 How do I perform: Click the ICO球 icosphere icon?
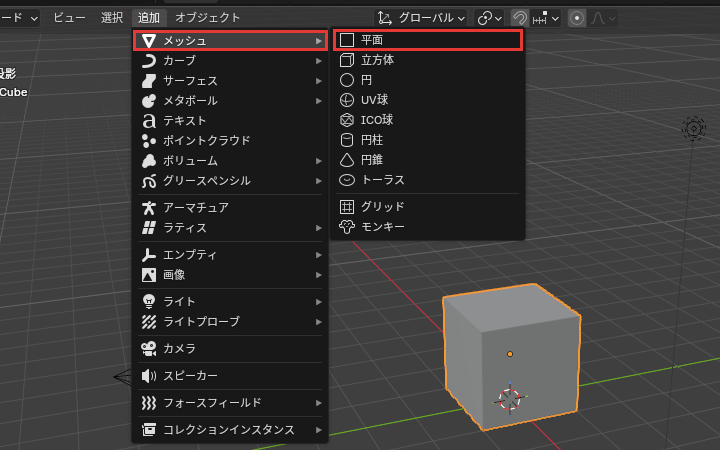click(x=347, y=120)
